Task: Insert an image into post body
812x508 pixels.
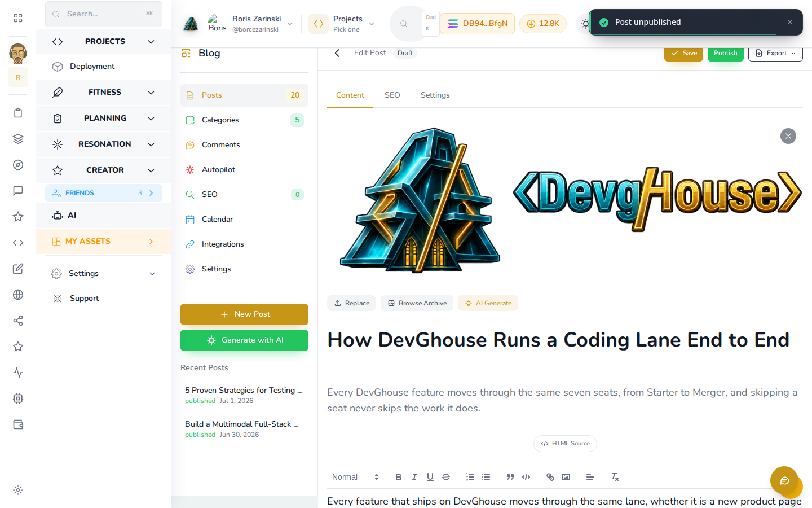Action: coord(566,477)
